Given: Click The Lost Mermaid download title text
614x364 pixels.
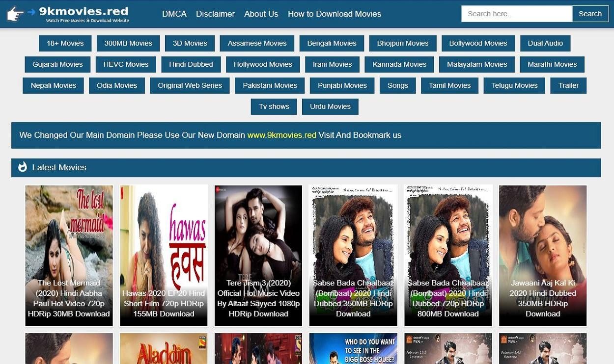Looking at the screenshot, I should click(x=69, y=298).
